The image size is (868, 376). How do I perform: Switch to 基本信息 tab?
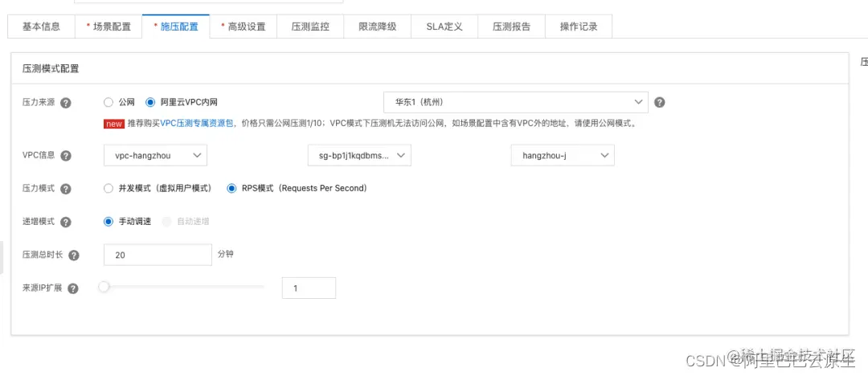pos(42,27)
